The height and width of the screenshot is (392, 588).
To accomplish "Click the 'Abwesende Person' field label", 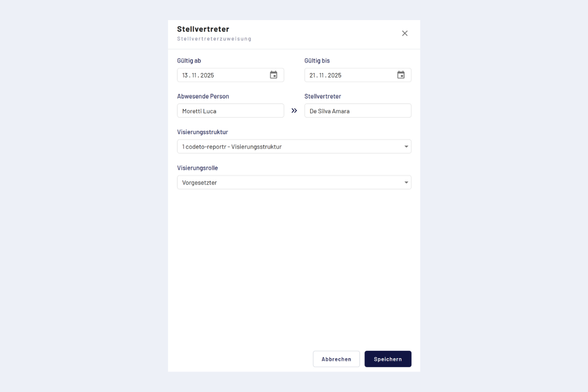I will pyautogui.click(x=203, y=97).
